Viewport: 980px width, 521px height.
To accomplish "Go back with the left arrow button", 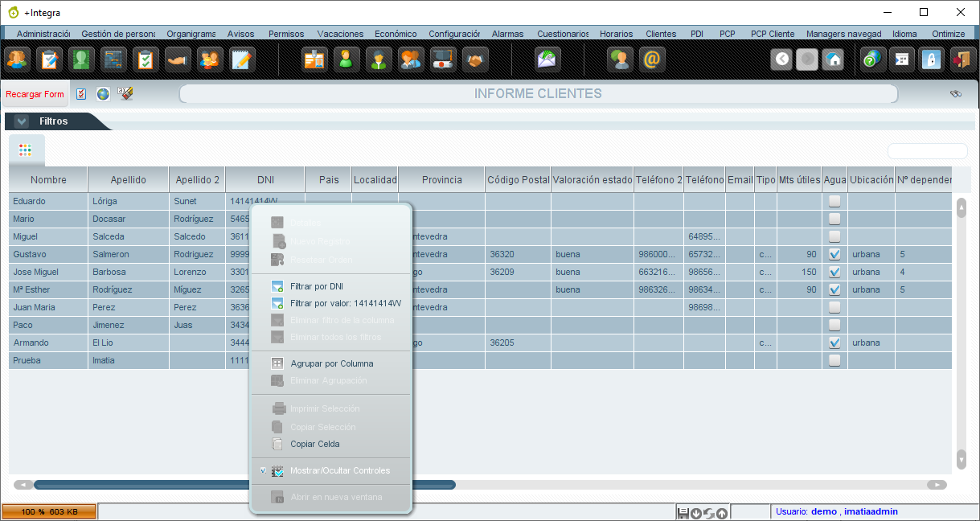I will coord(781,59).
